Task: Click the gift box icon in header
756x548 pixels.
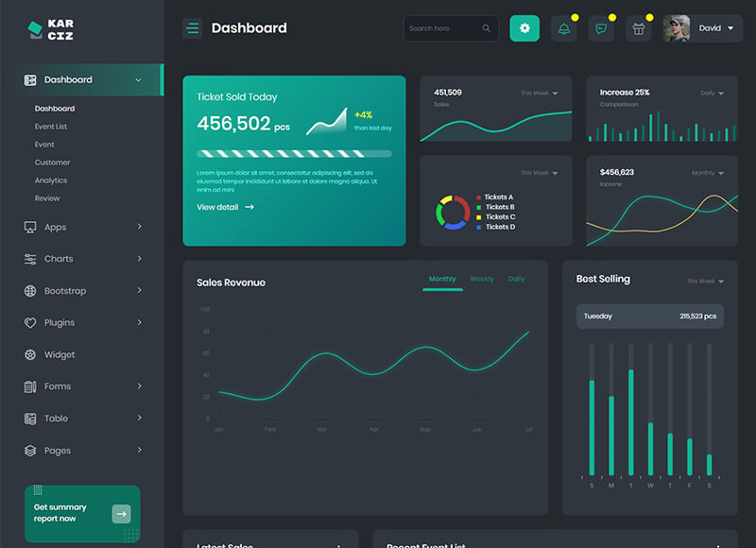Action: click(x=639, y=28)
